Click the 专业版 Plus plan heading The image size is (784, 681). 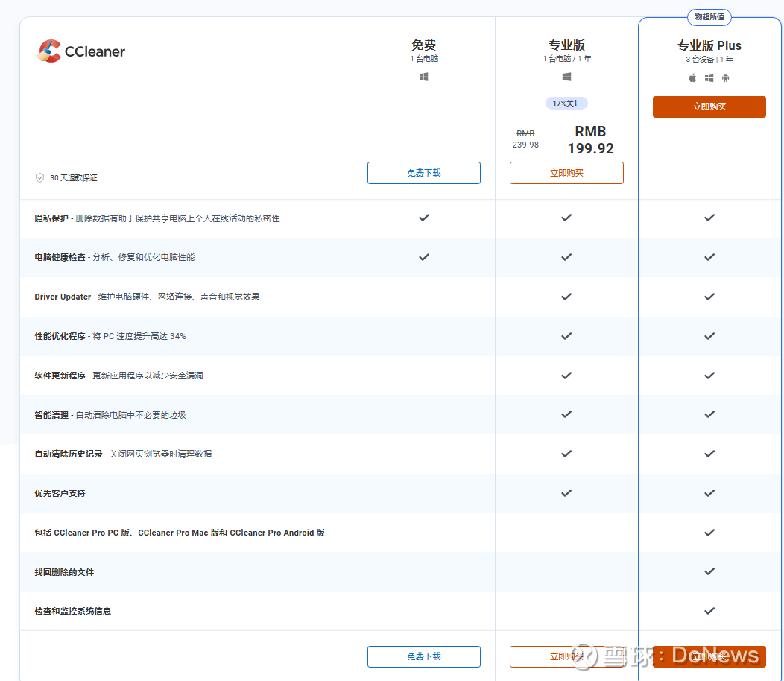709,45
